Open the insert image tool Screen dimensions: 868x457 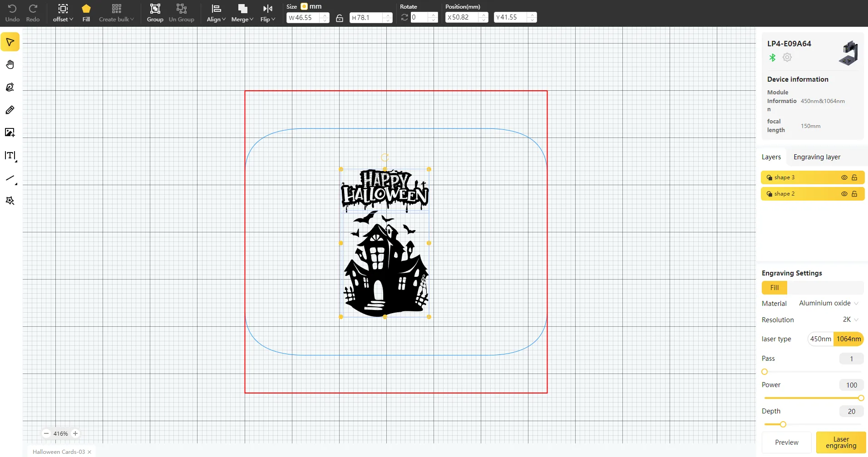(10, 133)
